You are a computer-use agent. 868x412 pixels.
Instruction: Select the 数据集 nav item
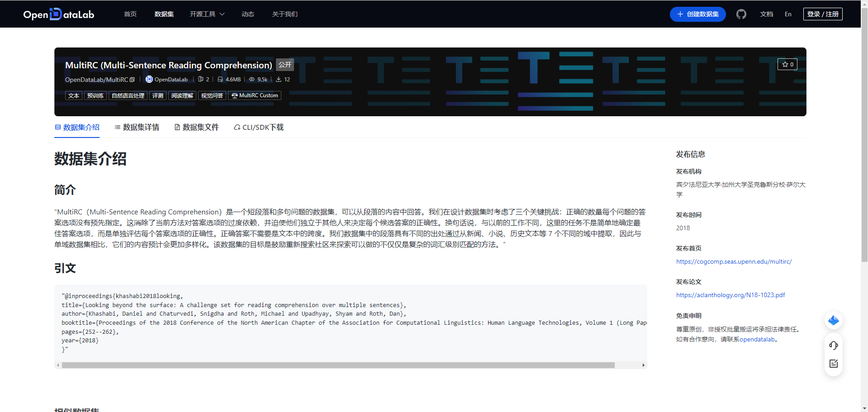(164, 14)
